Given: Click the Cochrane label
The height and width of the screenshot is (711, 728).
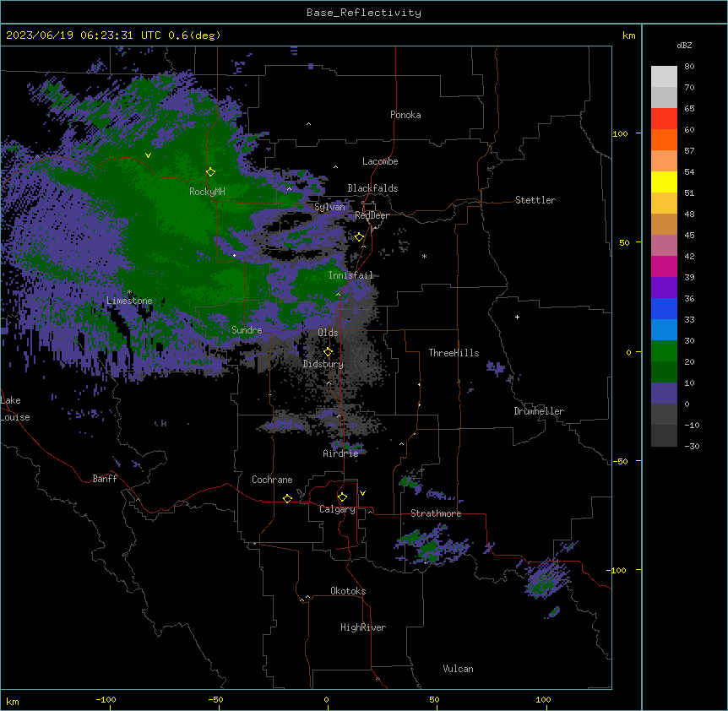Looking at the screenshot, I should tap(272, 480).
